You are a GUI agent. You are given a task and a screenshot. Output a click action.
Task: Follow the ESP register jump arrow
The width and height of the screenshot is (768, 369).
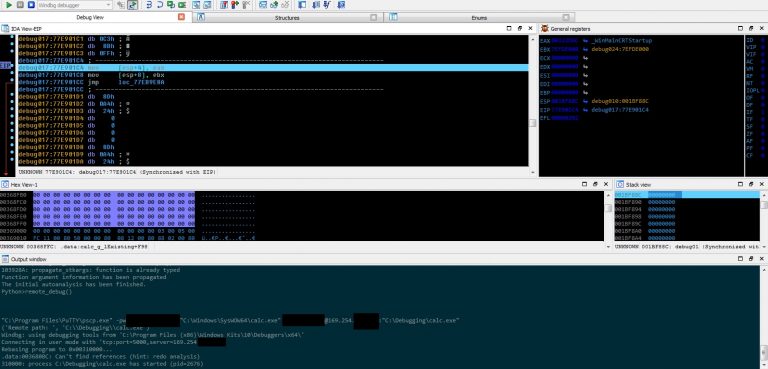point(584,101)
